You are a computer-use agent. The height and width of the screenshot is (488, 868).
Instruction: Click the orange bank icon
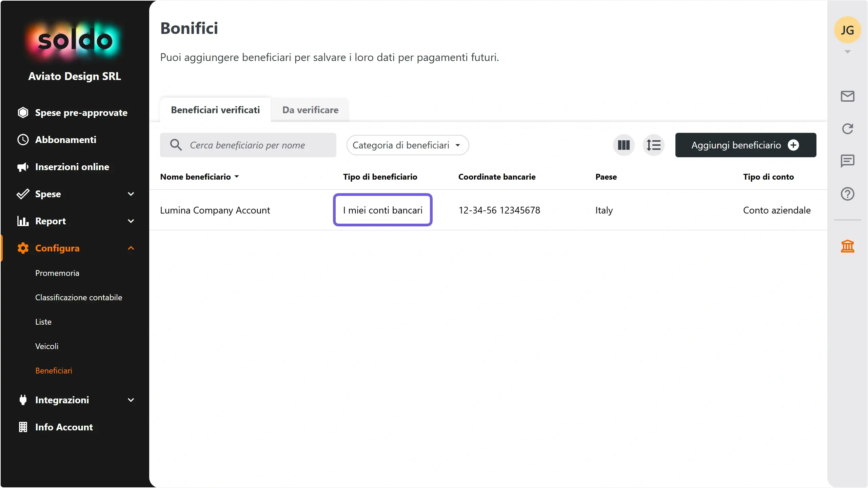coord(847,246)
